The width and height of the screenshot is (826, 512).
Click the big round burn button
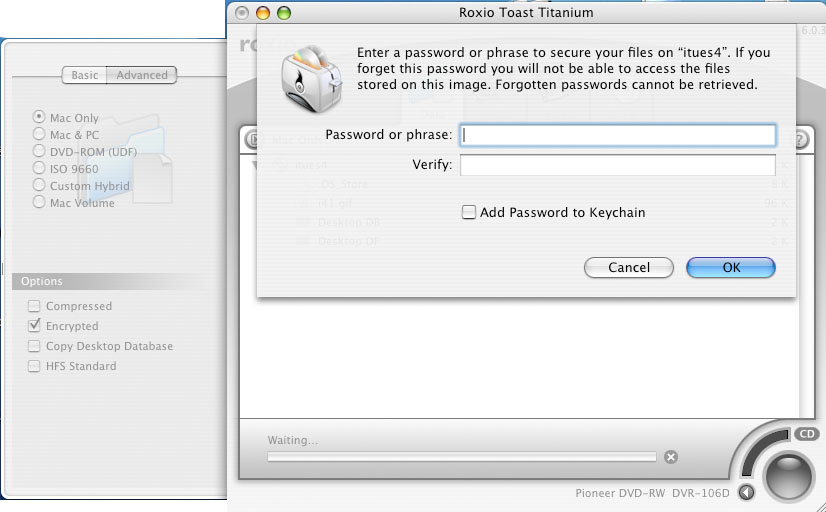[788, 477]
